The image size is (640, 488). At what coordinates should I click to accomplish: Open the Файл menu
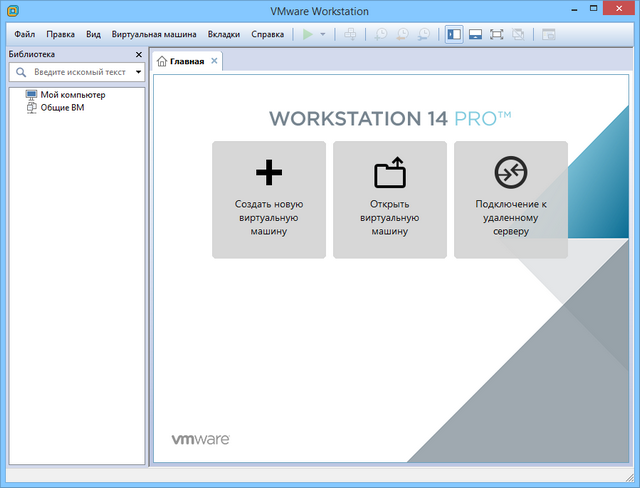[x=25, y=34]
